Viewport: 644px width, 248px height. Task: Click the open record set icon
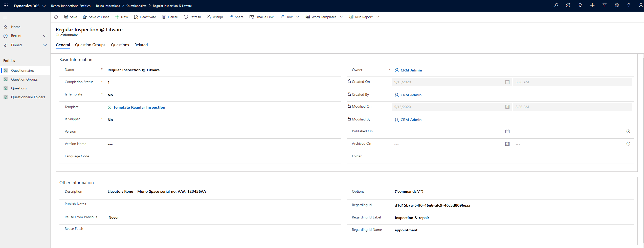pos(56,17)
